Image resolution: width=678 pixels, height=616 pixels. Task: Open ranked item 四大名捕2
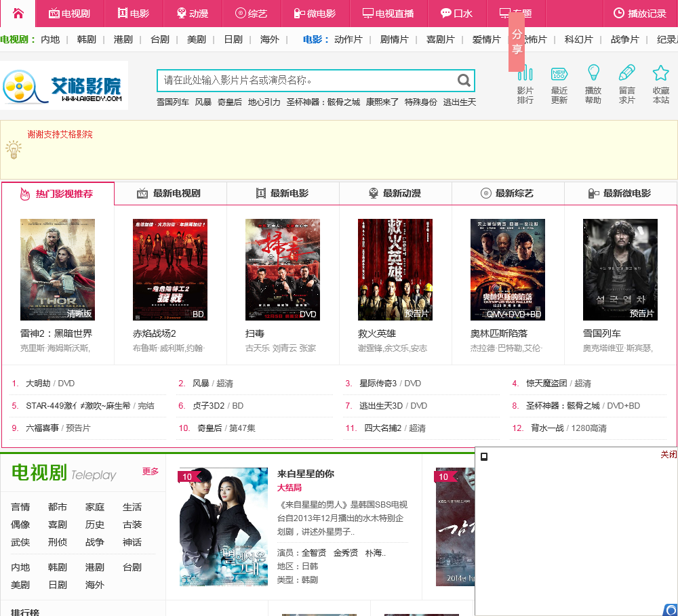click(x=382, y=428)
